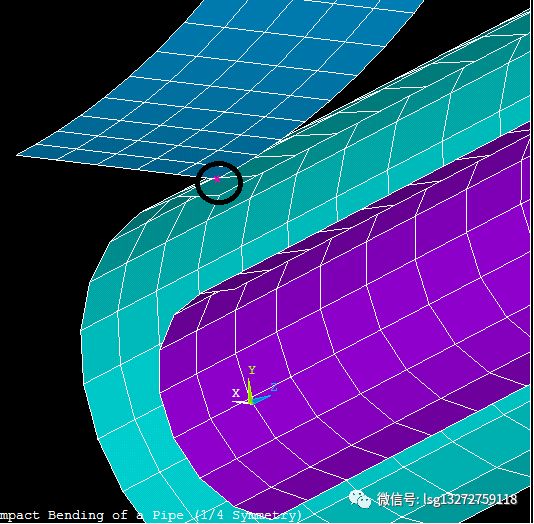Click the WeChat ID watermark text

(447, 499)
